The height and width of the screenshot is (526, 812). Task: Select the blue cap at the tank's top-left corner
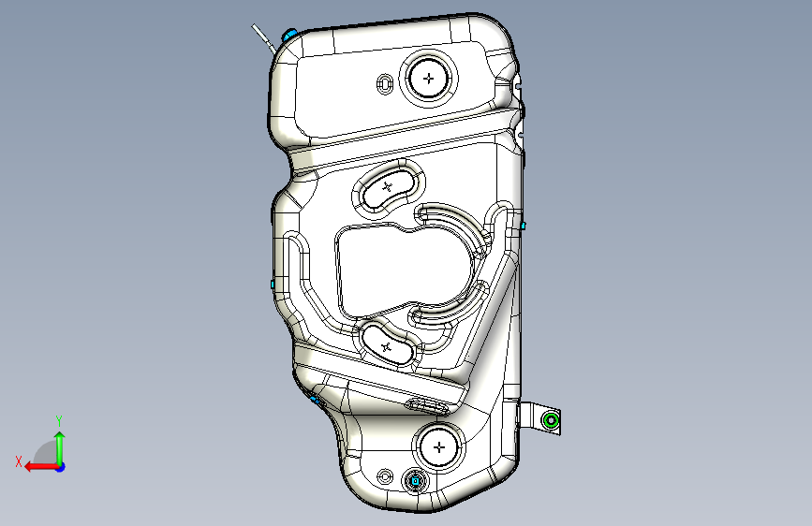tap(289, 36)
